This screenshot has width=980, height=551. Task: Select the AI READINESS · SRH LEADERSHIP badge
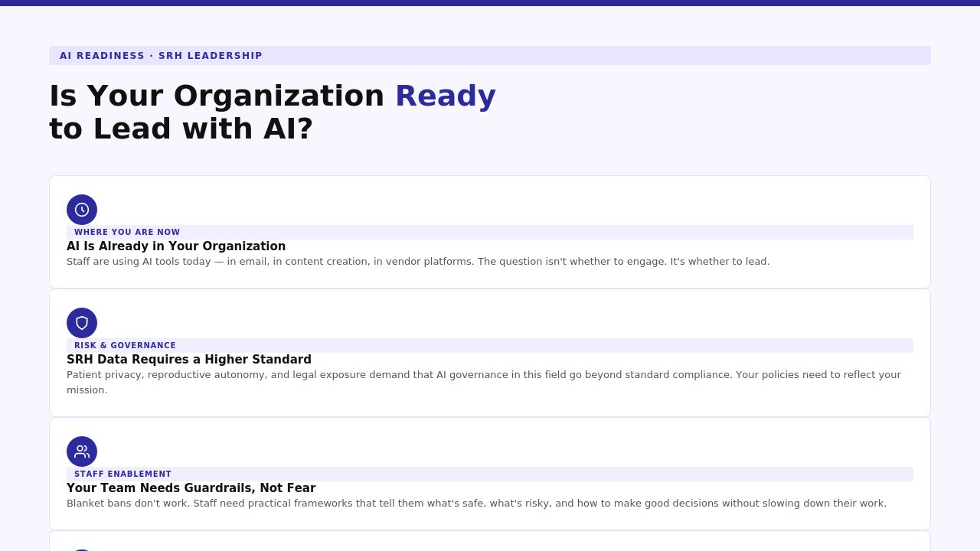[490, 55]
